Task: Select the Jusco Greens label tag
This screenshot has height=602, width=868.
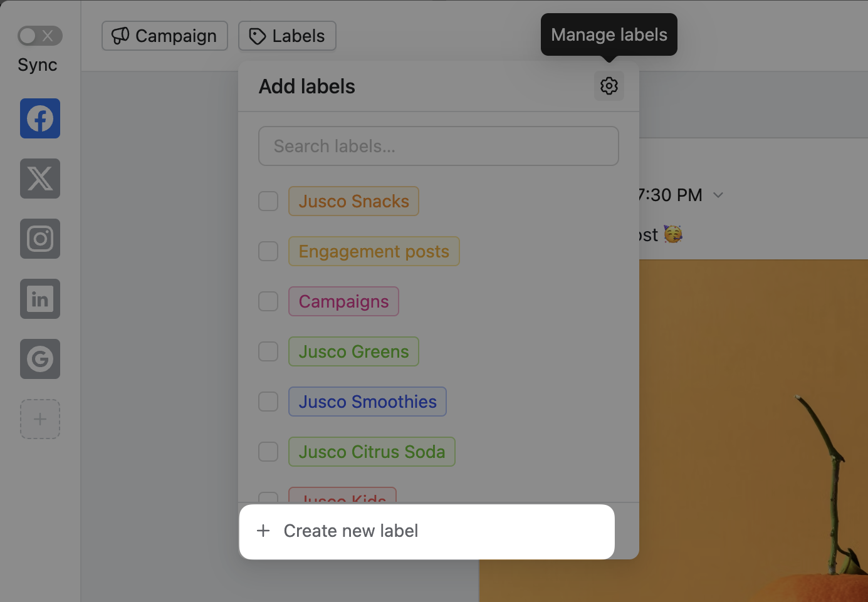Action: pyautogui.click(x=353, y=351)
